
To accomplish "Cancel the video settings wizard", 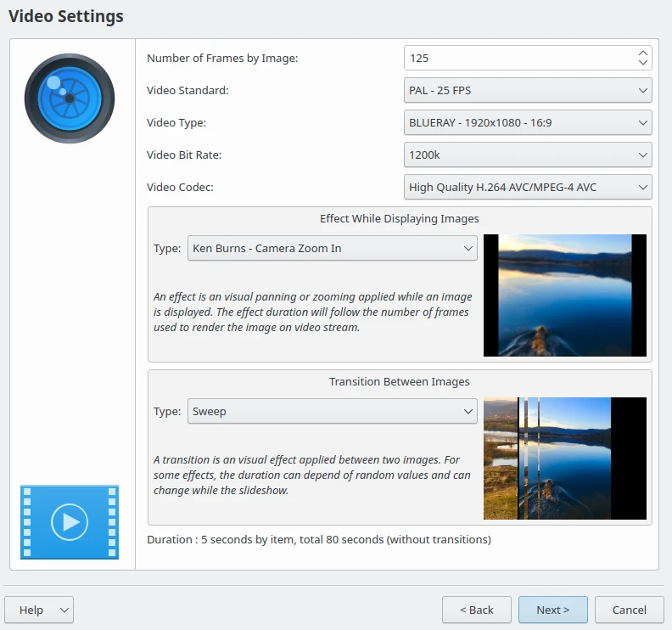I will (629, 610).
